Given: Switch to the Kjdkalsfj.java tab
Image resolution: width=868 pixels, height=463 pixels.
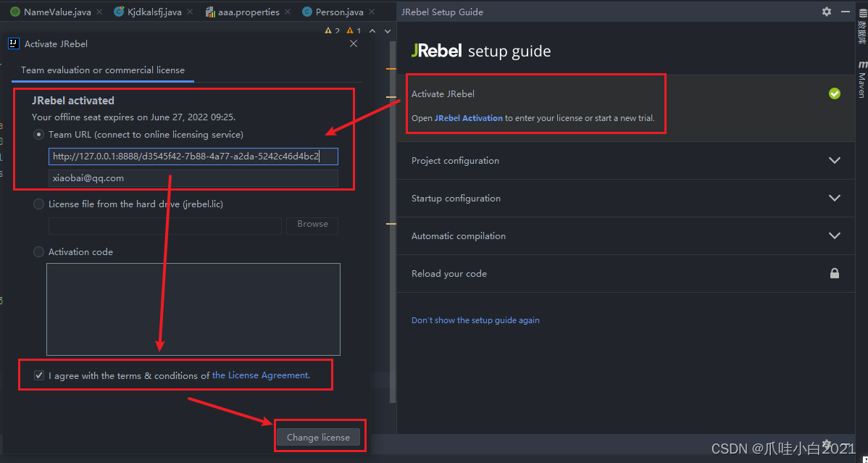Looking at the screenshot, I should 154,12.
